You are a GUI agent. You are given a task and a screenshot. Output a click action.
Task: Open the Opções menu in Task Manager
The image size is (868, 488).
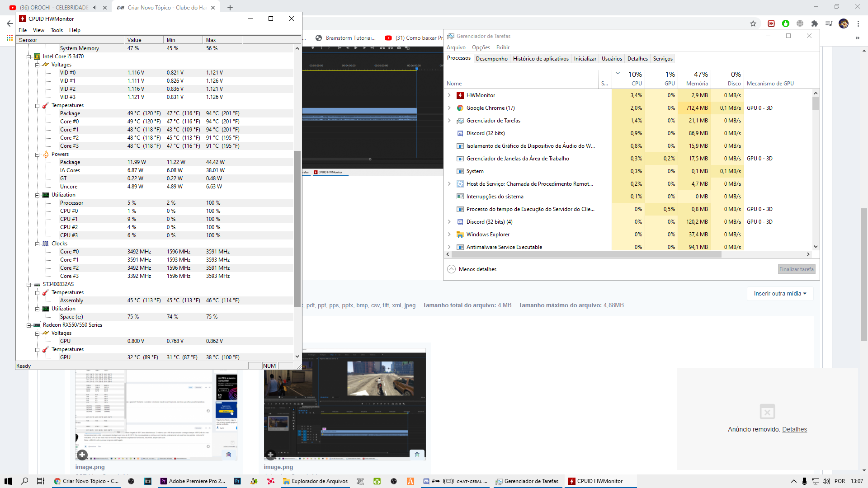click(x=481, y=47)
